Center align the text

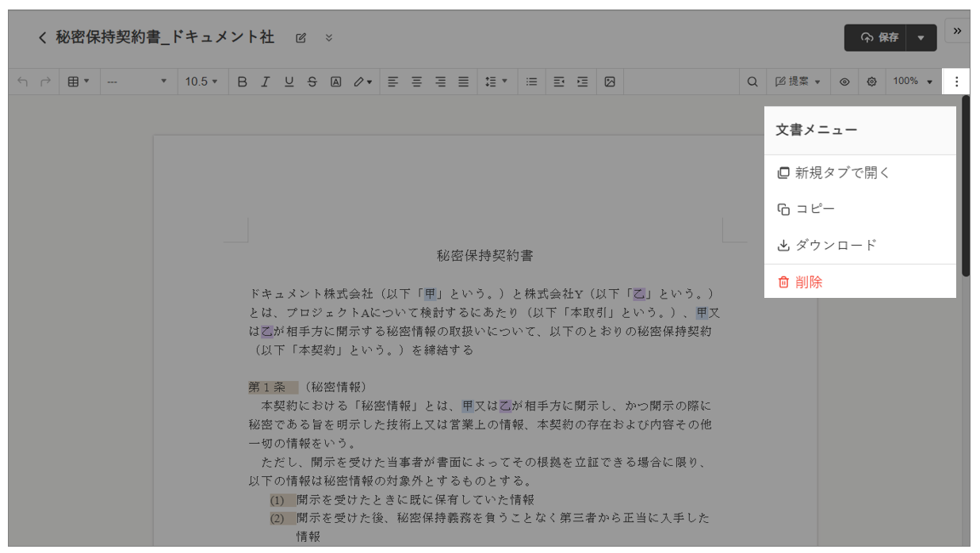click(416, 82)
